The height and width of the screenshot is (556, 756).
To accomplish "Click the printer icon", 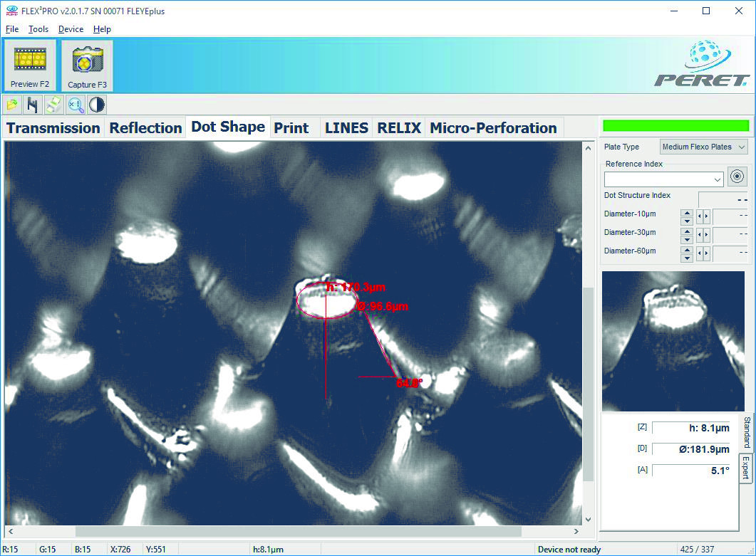I will tap(54, 105).
